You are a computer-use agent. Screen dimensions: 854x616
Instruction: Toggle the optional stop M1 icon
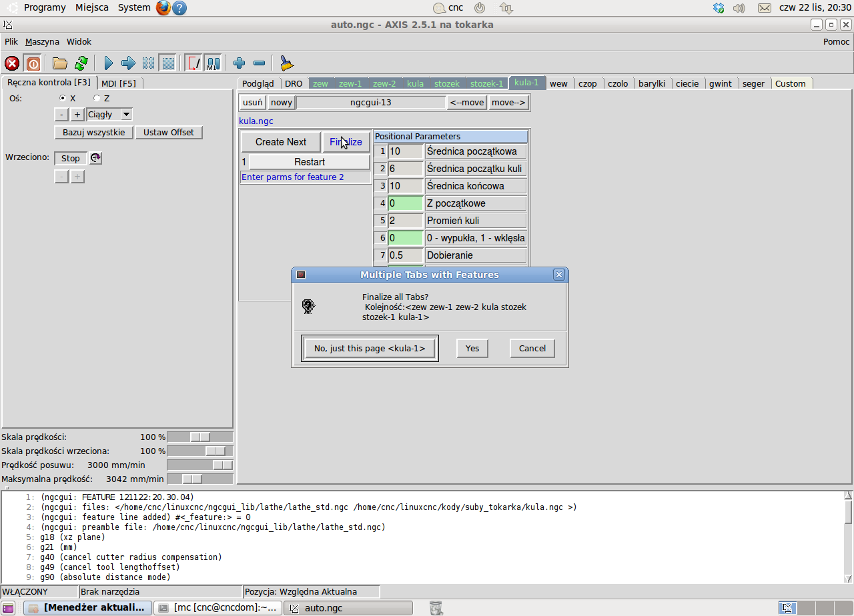coord(213,63)
